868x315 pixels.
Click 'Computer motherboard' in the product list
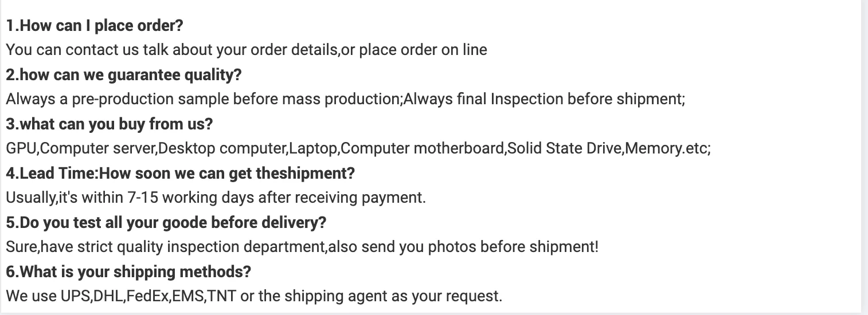[x=422, y=149]
